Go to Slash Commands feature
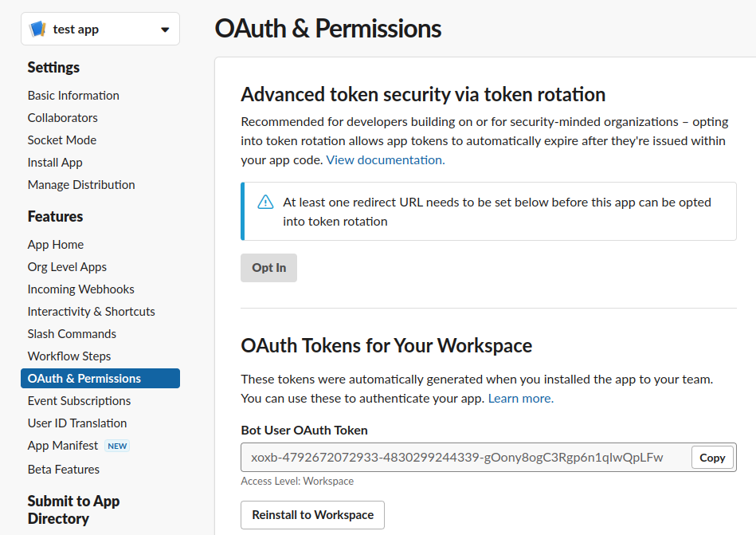This screenshot has width=756, height=535. [x=72, y=334]
